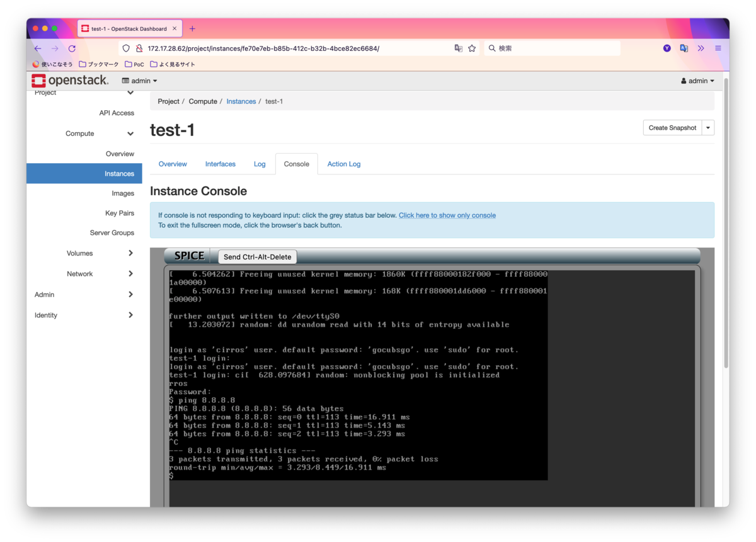Click the openstack logo
This screenshot has height=542, width=756.
70,81
